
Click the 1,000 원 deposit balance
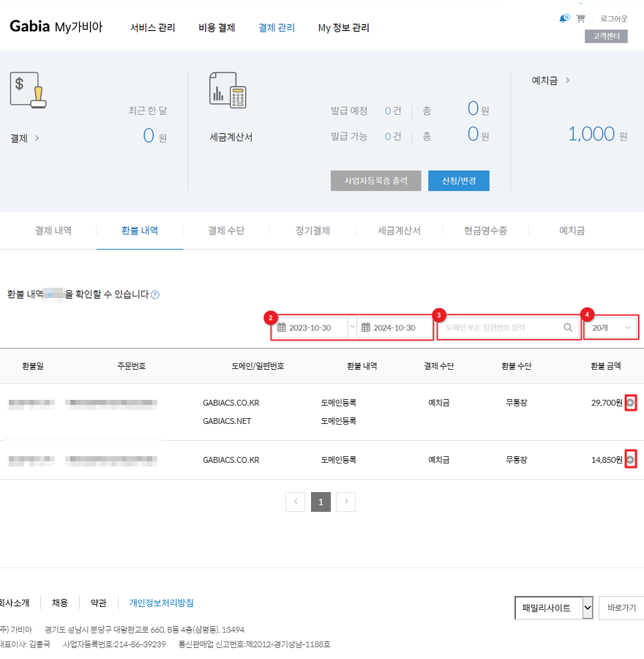click(x=597, y=134)
